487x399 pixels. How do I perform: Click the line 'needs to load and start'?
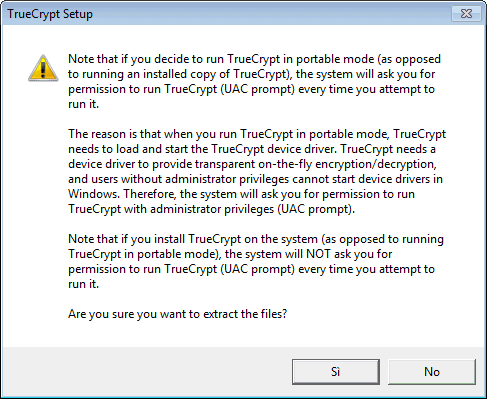click(x=252, y=149)
